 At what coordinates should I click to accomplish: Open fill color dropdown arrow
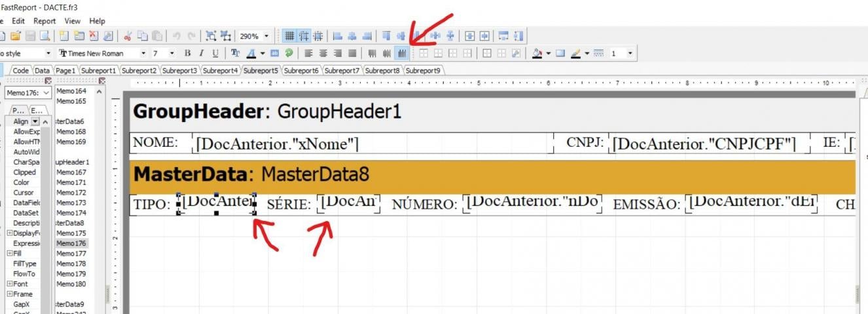point(548,53)
